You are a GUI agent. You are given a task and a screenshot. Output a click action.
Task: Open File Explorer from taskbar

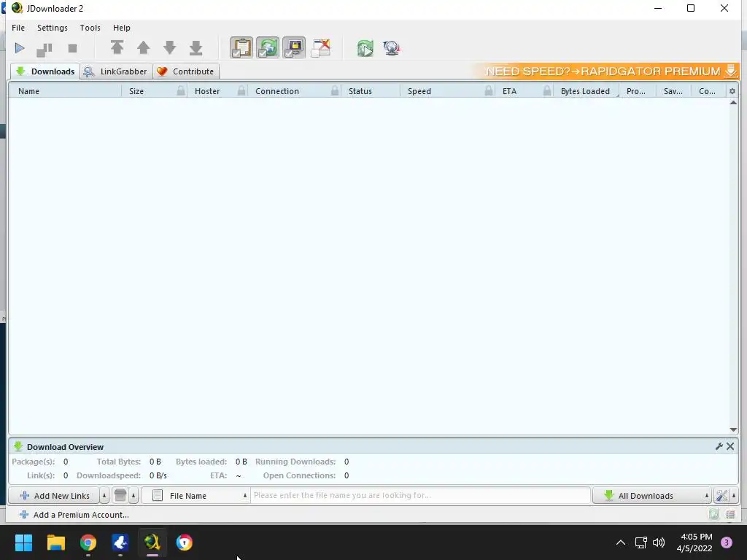tap(55, 542)
